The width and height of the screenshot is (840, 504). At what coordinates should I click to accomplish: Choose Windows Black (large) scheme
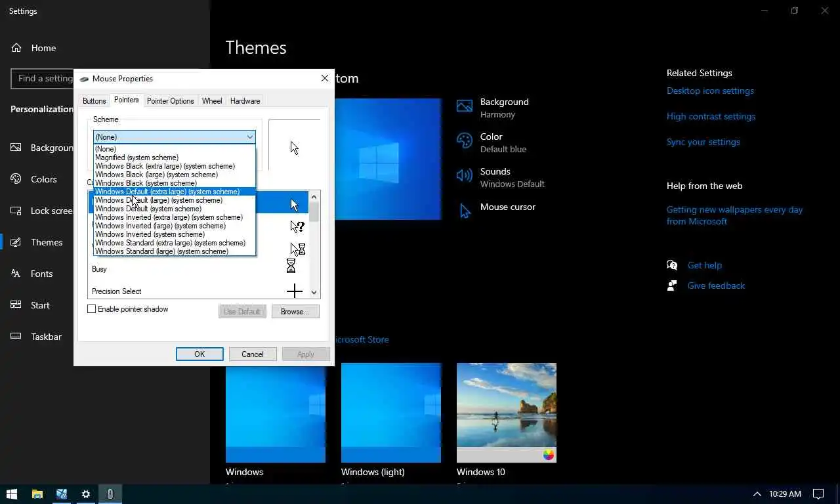pyautogui.click(x=174, y=175)
